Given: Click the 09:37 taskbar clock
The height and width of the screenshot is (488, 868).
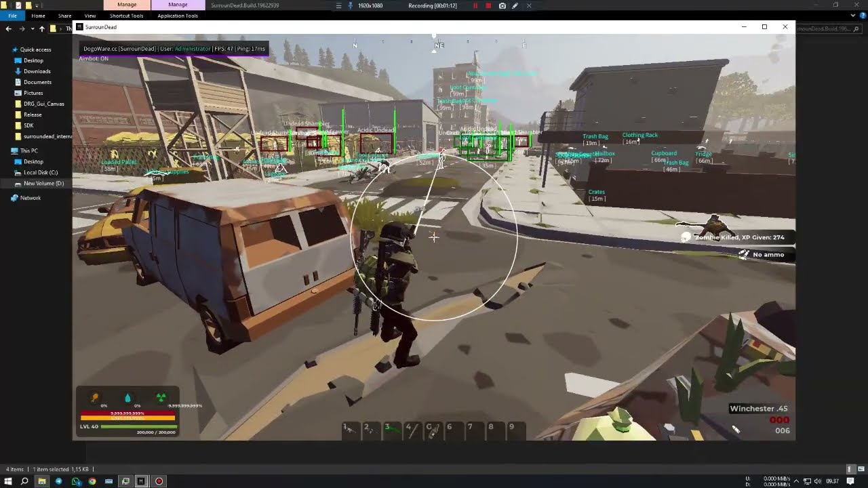Looking at the screenshot, I should 832,481.
